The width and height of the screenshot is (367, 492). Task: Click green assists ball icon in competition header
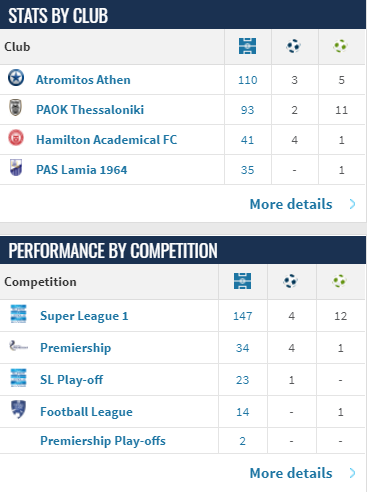340,281
